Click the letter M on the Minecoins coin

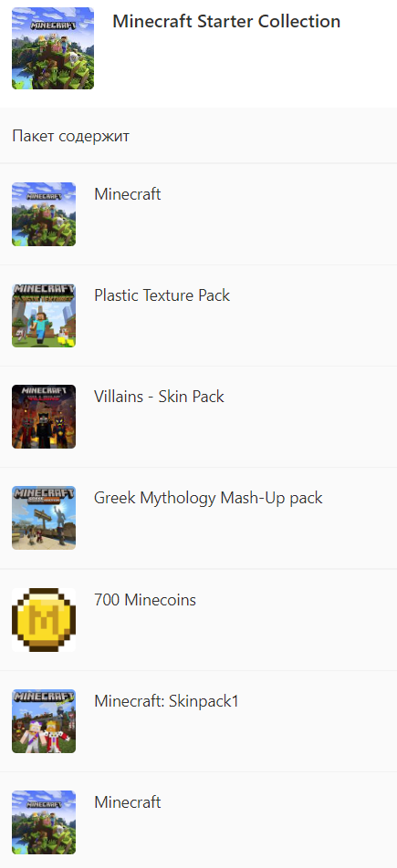(43, 620)
